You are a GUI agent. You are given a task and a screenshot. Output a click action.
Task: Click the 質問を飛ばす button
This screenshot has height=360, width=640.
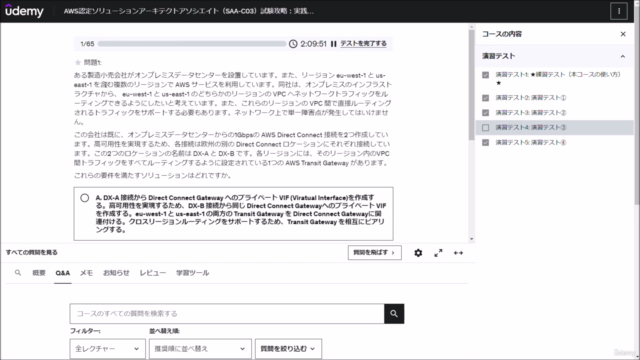coord(374,253)
